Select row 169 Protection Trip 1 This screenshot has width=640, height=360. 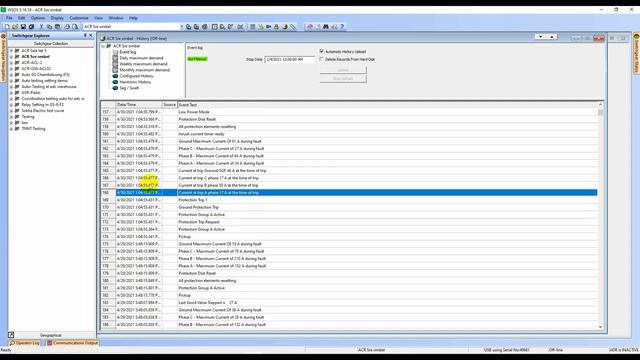(x=349, y=200)
